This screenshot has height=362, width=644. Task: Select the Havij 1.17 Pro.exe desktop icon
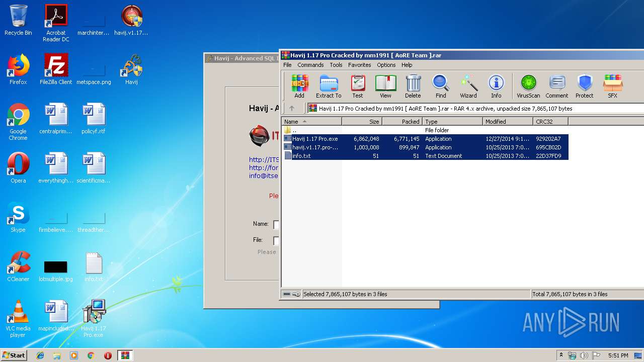[93, 319]
